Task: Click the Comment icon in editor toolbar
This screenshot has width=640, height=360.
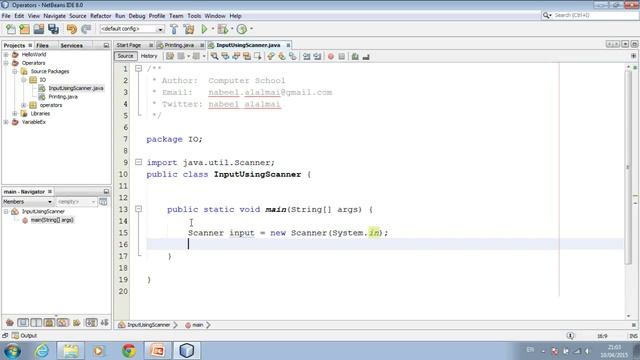Action: (355, 56)
